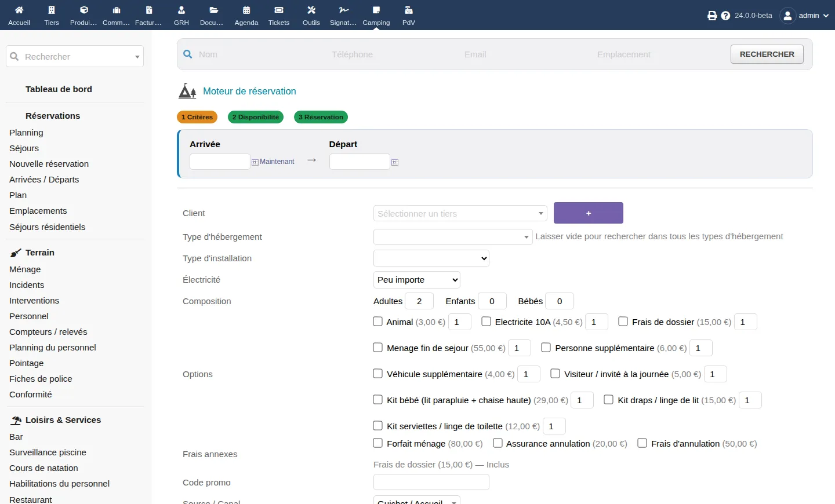Viewport: 835px width, 504px height.
Task: Click the Départ date input field
Action: (360, 162)
